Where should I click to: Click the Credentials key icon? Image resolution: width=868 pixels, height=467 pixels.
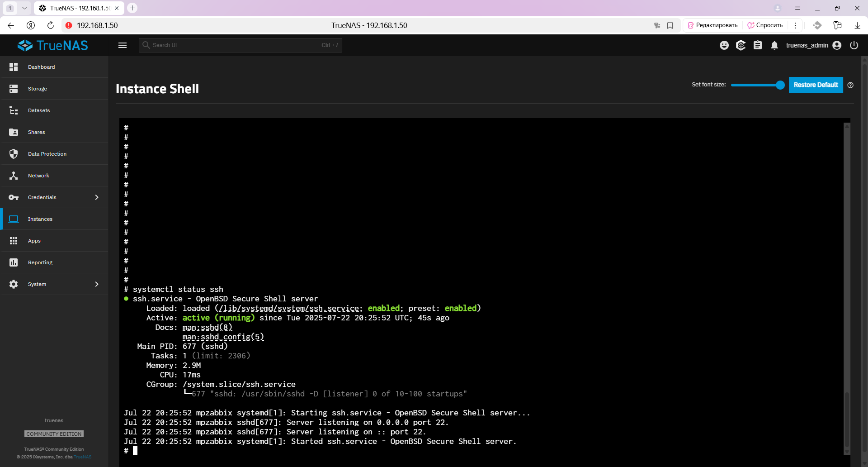coord(14,197)
